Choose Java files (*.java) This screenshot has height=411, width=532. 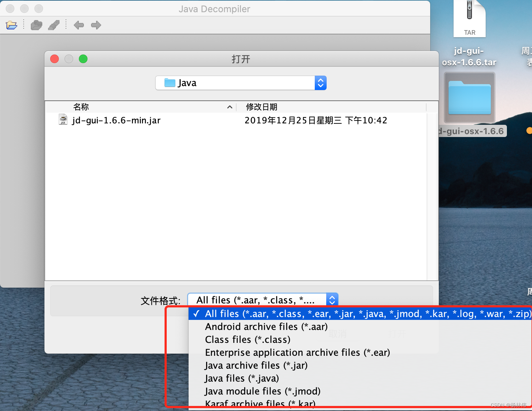pos(360,378)
